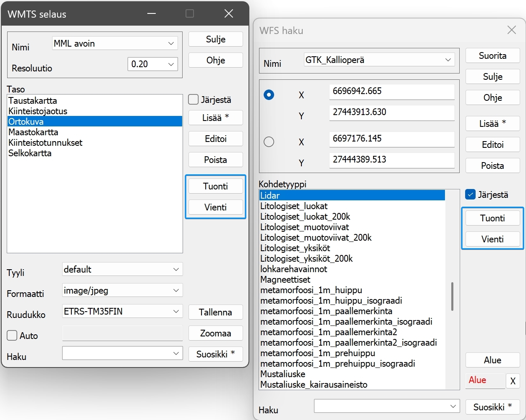
Task: Open the MML avoin name dropdown
Action: pyautogui.click(x=115, y=43)
